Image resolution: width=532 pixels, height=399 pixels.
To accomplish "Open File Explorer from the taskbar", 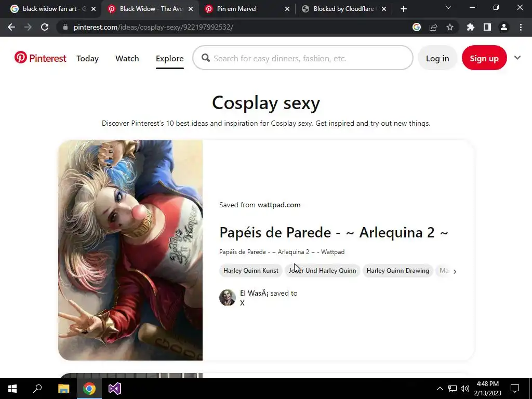I will click(x=63, y=389).
